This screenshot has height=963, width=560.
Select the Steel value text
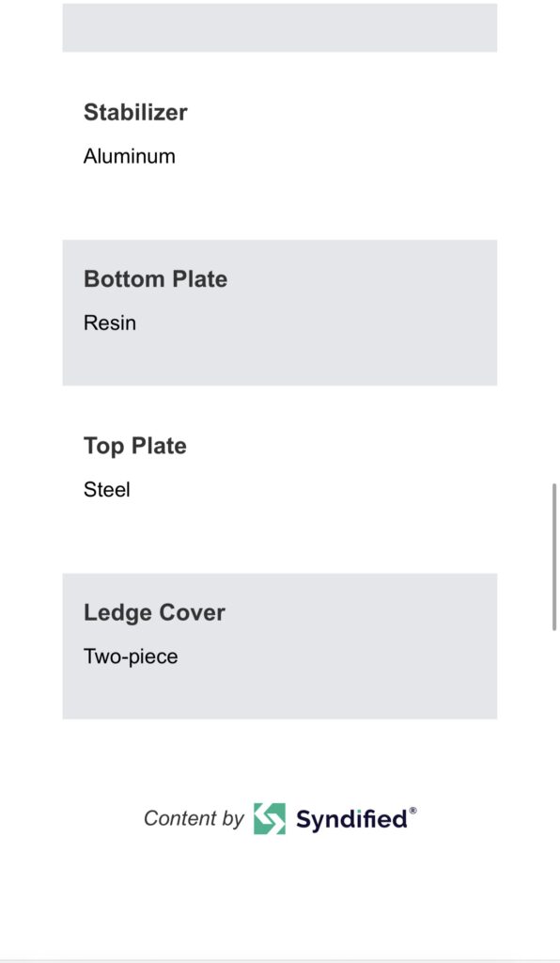pos(107,489)
